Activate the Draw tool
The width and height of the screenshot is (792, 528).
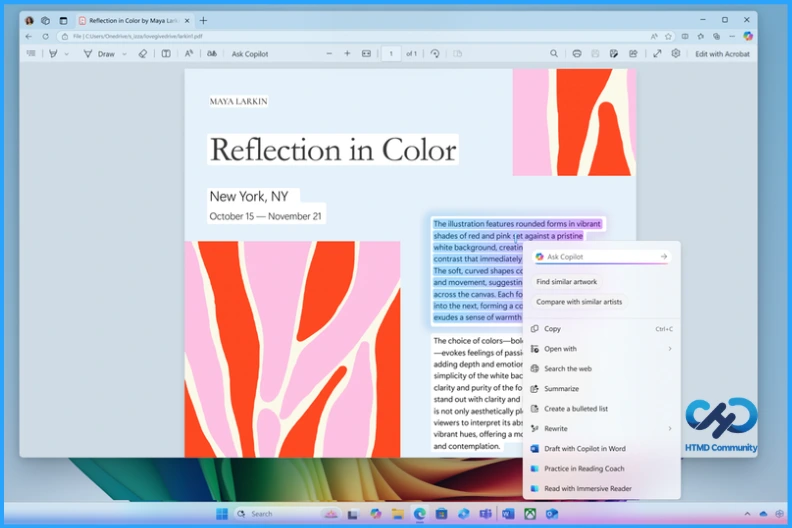click(x=100, y=54)
